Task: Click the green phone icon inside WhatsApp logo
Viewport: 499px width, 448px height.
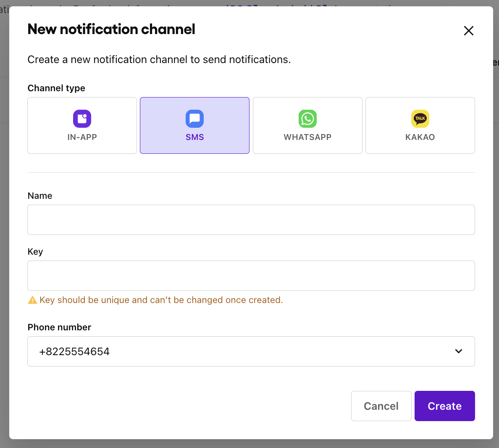Action: click(x=307, y=119)
